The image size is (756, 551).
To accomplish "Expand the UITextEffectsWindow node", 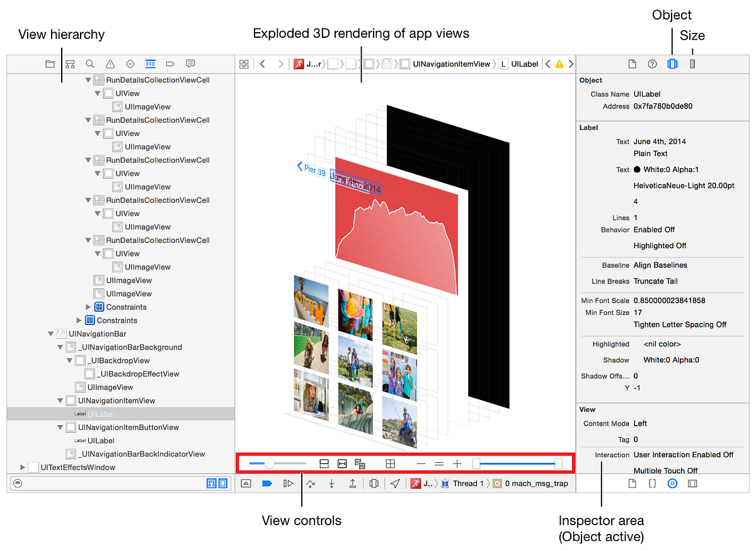I will [x=21, y=467].
